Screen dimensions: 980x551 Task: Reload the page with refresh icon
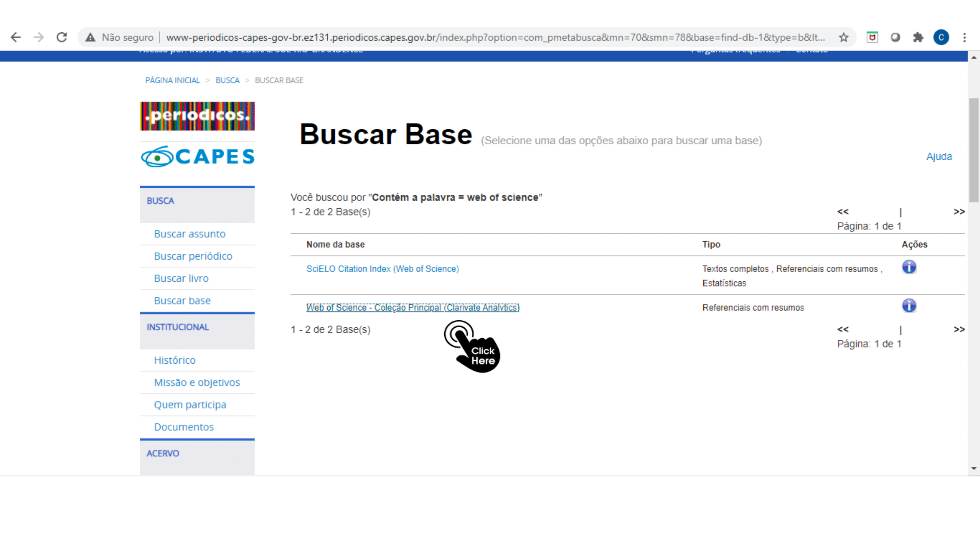tap(62, 37)
